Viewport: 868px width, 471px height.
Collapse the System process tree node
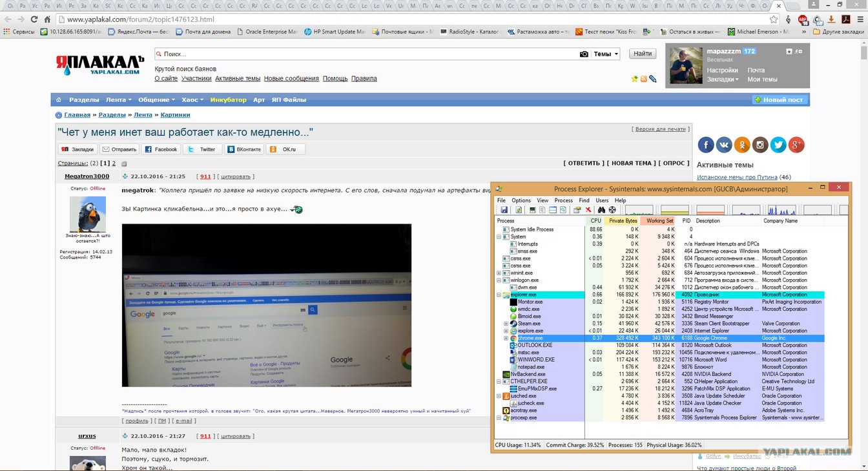click(499, 236)
